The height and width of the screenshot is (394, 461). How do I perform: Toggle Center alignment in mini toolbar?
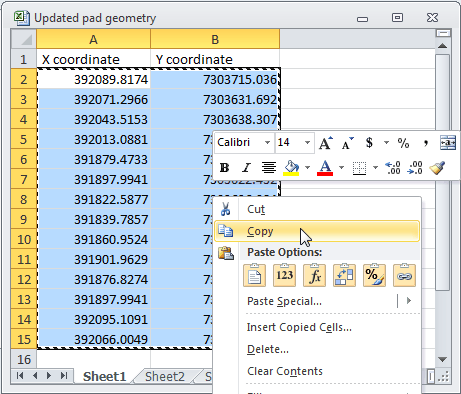(269, 168)
